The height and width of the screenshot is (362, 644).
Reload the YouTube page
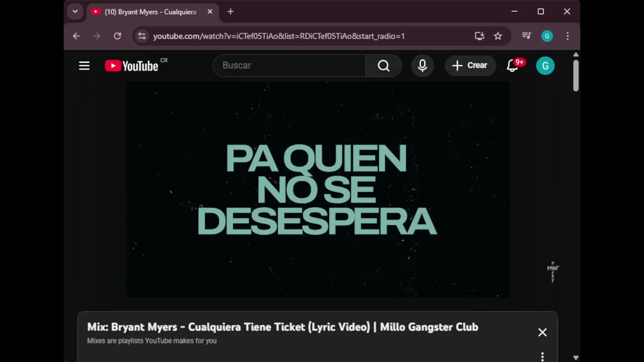[117, 36]
